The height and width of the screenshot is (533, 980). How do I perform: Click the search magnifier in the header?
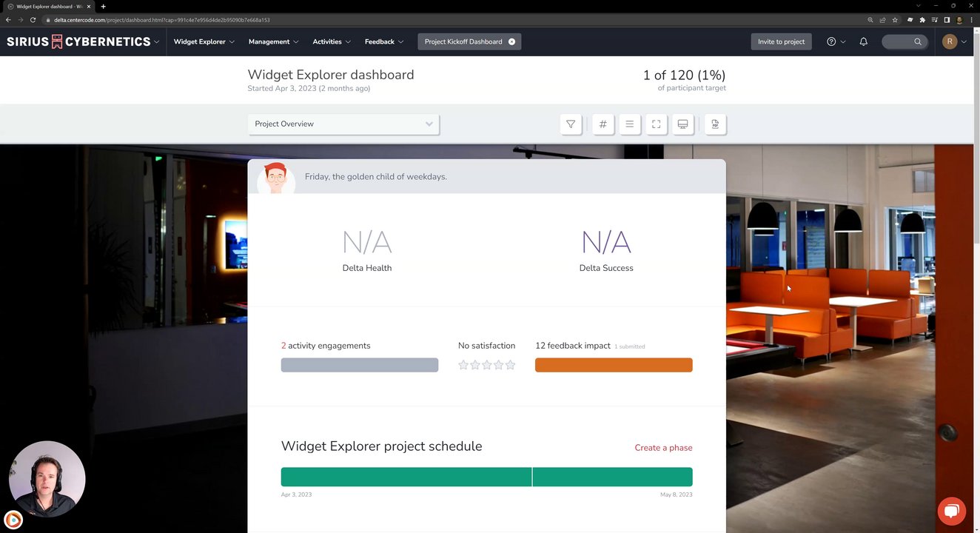pos(918,41)
